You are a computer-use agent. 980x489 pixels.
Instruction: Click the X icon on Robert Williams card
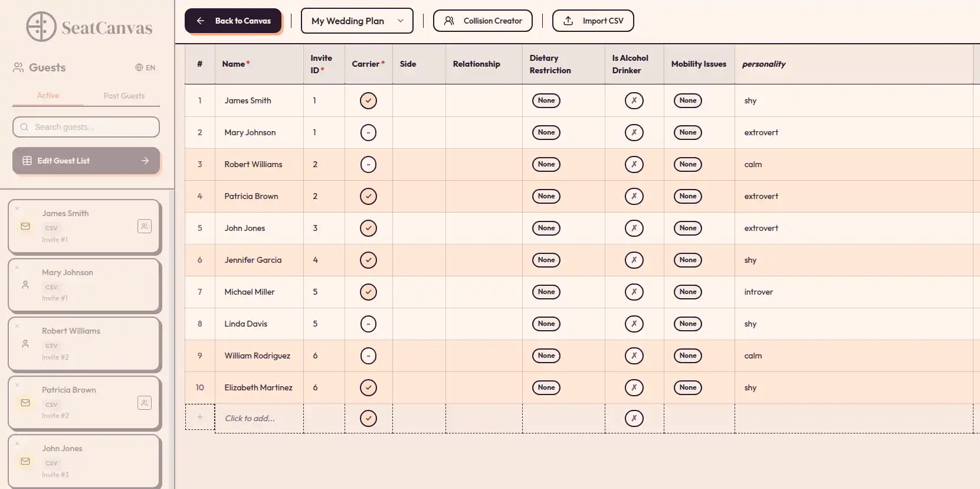pyautogui.click(x=17, y=325)
